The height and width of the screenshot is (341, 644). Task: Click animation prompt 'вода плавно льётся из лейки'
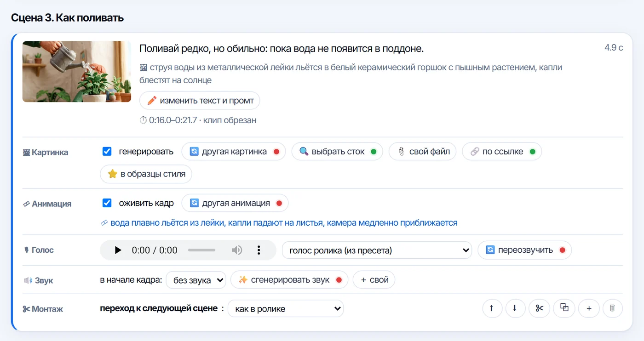coord(167,223)
